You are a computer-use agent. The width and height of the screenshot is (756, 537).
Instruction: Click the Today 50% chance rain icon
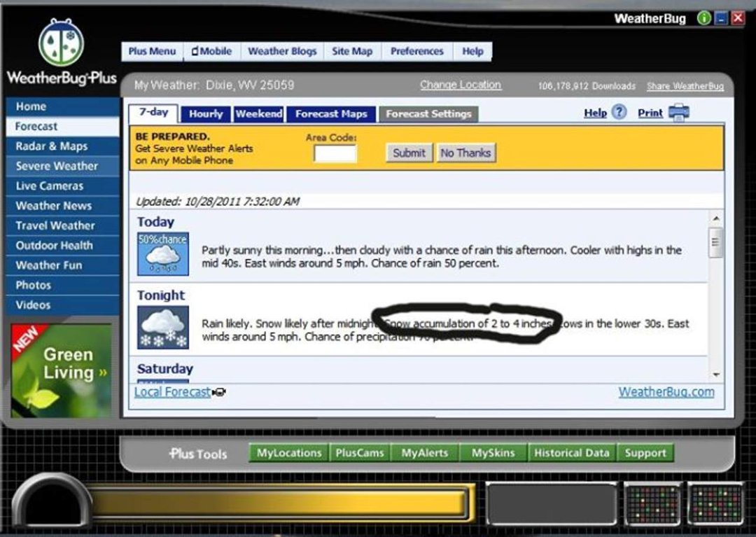pyautogui.click(x=163, y=254)
